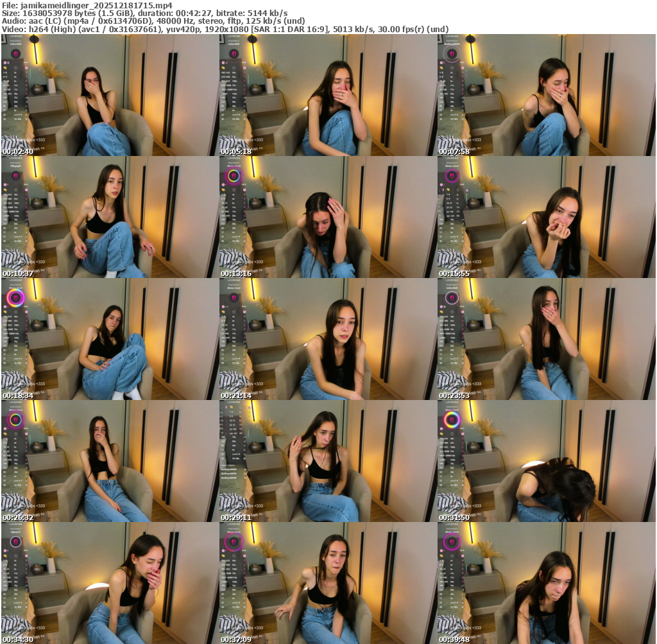Image resolution: width=657 pixels, height=644 pixels.
Task: Pick the frame stamped 00:39:48
Action: (x=547, y=583)
